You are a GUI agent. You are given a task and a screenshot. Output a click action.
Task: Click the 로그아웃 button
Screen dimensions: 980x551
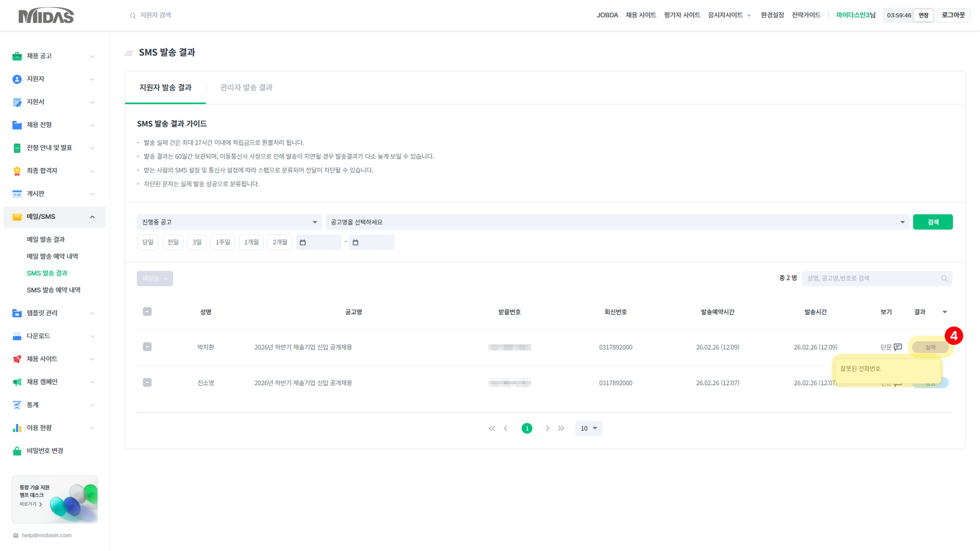coord(953,15)
